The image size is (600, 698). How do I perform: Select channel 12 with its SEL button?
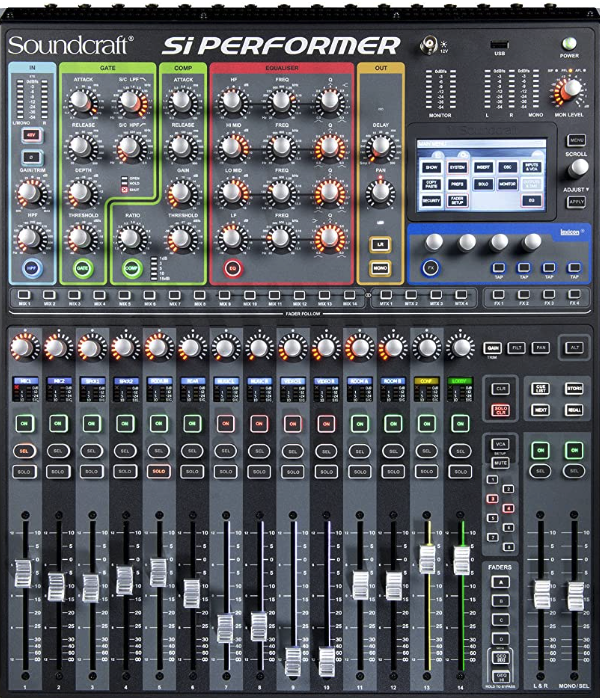(x=393, y=451)
